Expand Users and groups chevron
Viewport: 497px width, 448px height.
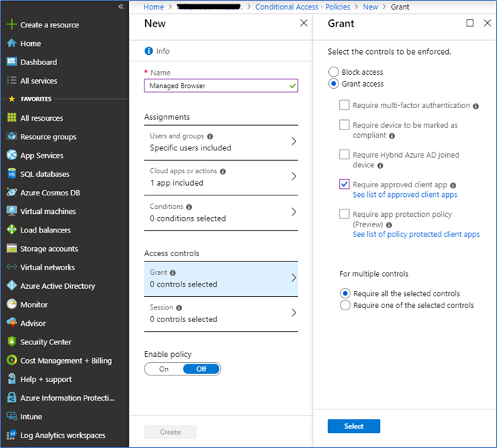pyautogui.click(x=294, y=141)
